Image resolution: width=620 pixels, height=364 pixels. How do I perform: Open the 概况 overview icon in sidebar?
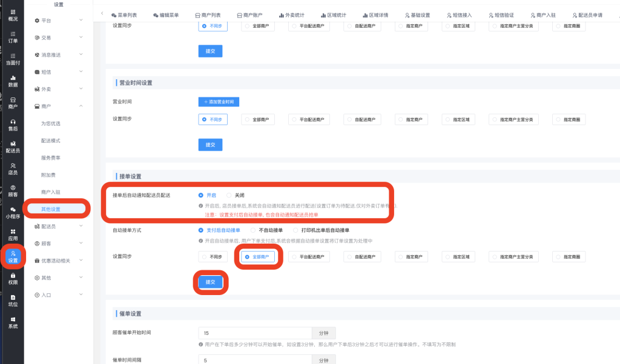click(13, 15)
